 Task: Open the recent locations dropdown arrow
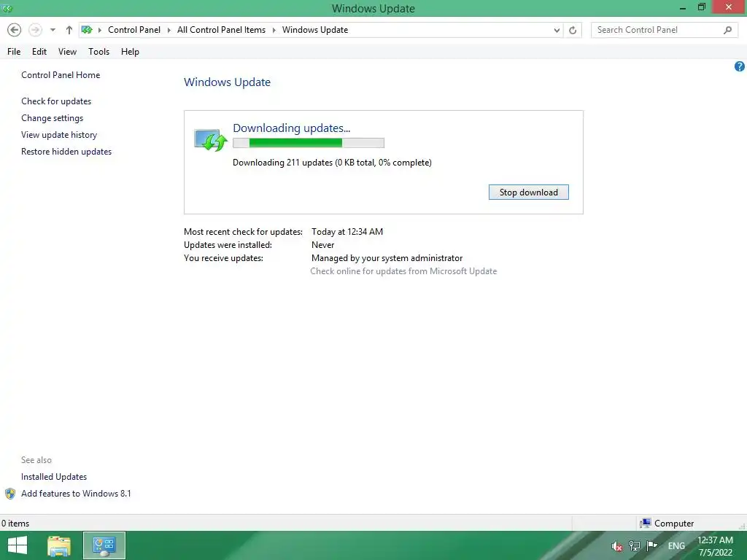click(x=53, y=30)
